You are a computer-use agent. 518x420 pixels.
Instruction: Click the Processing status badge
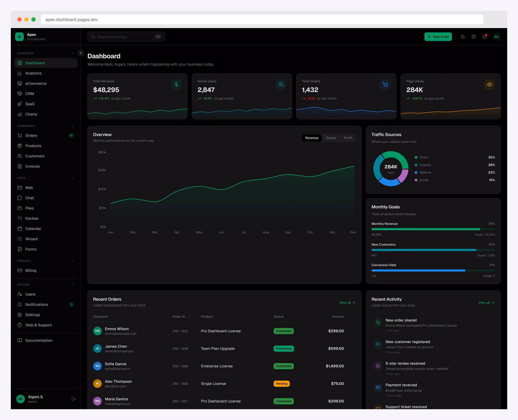(x=284, y=348)
